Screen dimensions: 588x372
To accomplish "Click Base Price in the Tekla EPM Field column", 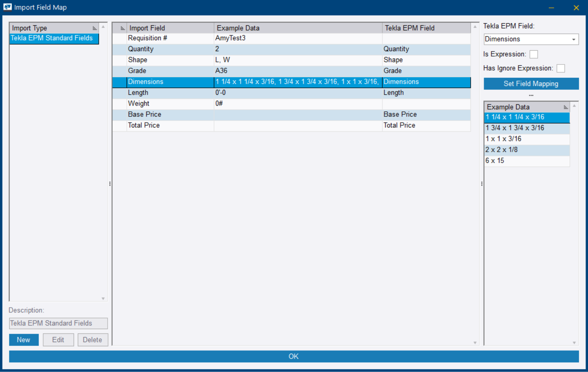I will pos(426,114).
